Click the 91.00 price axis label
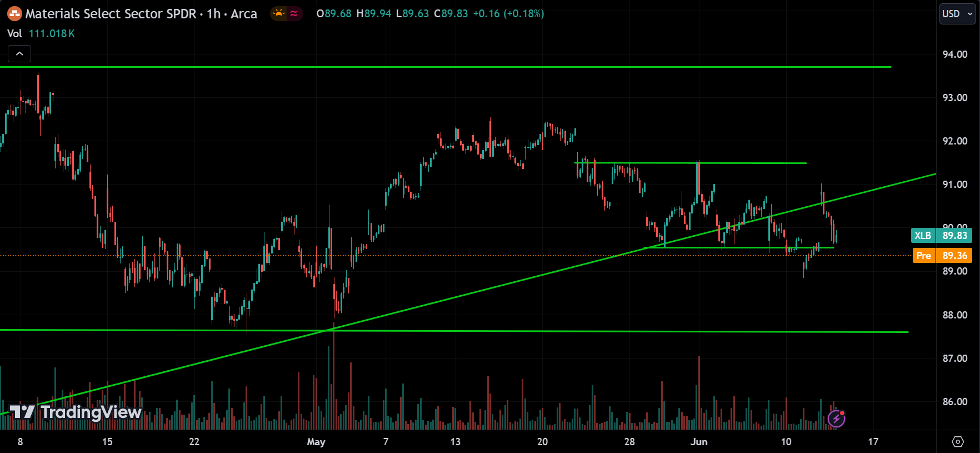The width and height of the screenshot is (980, 453). tap(955, 184)
